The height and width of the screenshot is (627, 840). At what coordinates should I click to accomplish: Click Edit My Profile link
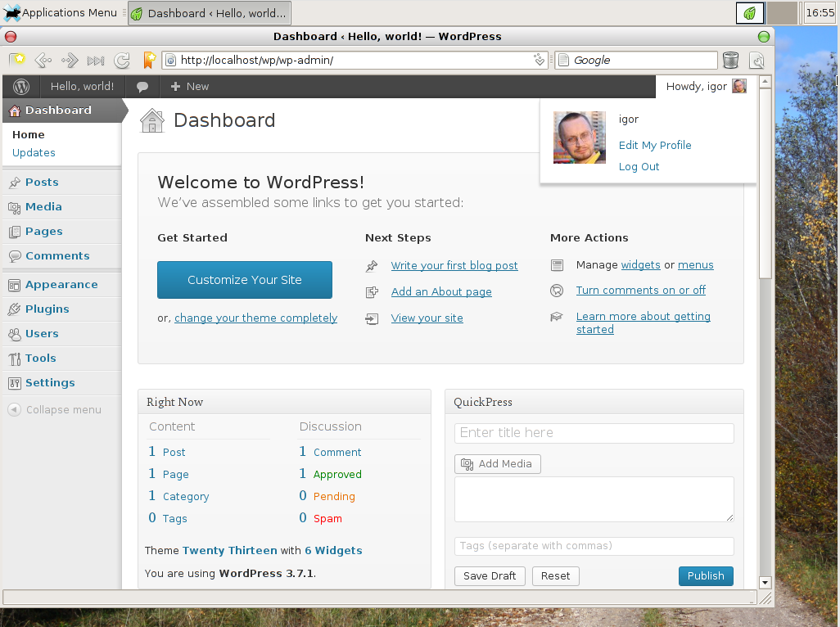point(655,145)
